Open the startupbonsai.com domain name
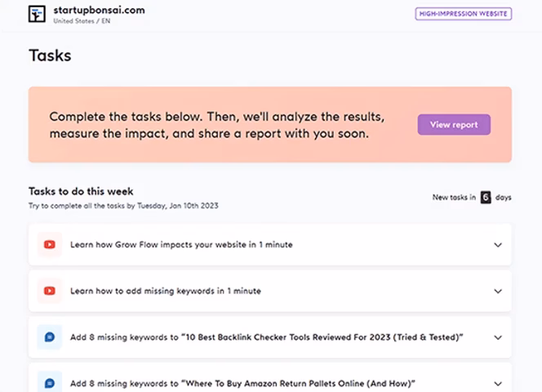Viewport: 542px width, 392px height. pos(99,10)
